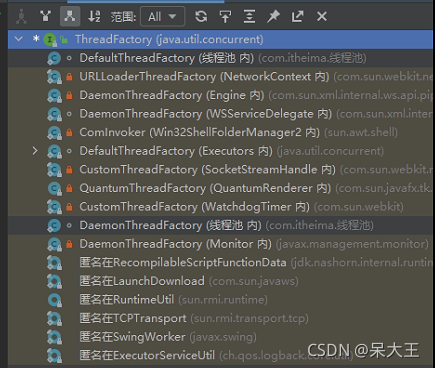Click class icon beside 匿名在TCPTransport
The width and height of the screenshot is (435, 368).
54,319
